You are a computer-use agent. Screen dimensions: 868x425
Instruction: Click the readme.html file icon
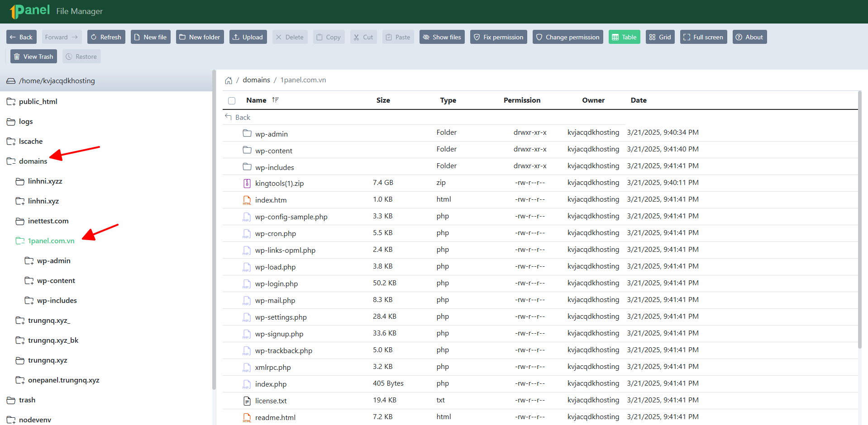coord(247,417)
